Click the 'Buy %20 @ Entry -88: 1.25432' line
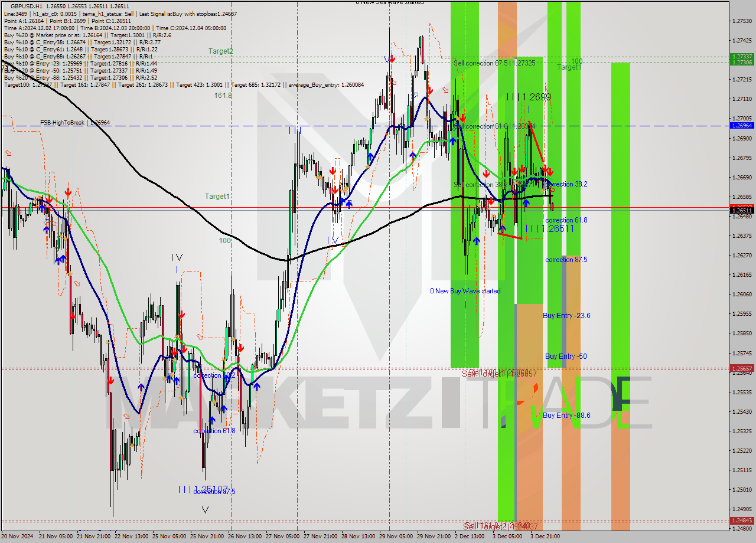756x543 pixels. pos(80,77)
